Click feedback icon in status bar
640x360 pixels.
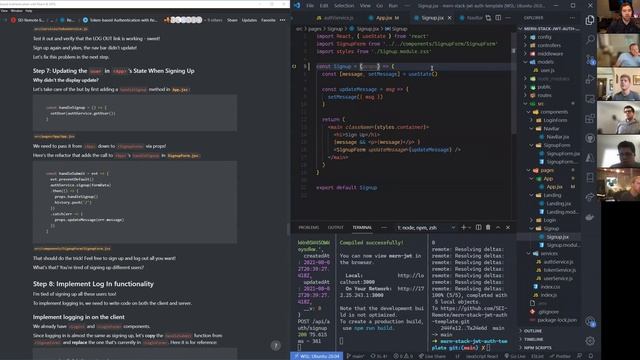click(x=580, y=356)
